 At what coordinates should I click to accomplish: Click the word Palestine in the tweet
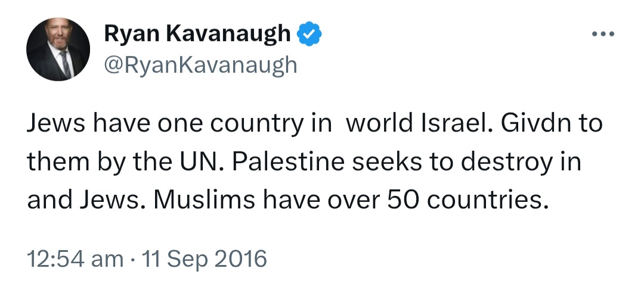(289, 161)
